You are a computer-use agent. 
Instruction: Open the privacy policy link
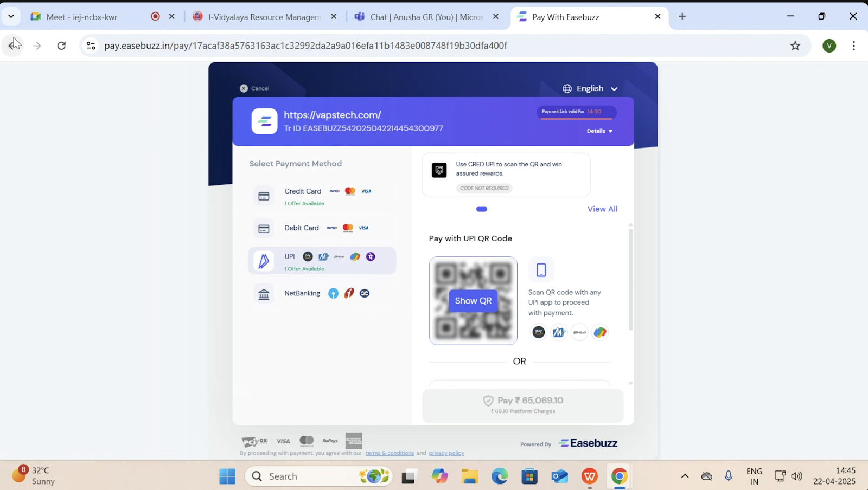click(x=446, y=453)
